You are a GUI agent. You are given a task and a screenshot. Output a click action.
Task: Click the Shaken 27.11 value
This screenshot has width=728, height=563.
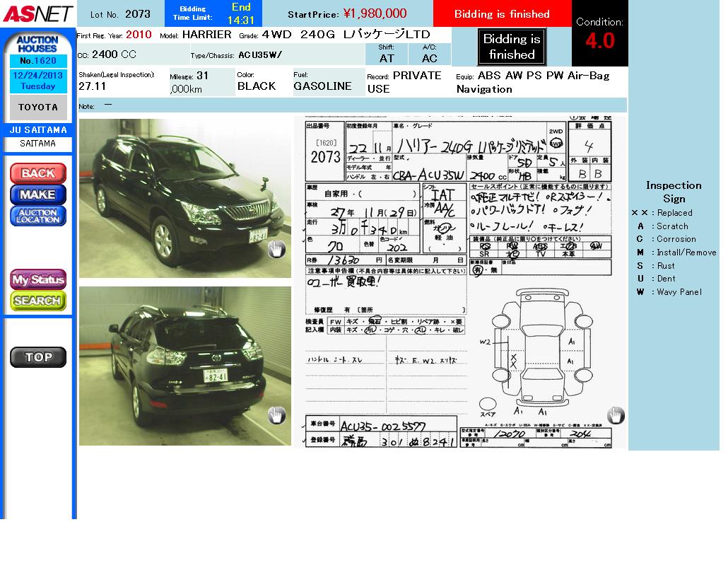[93, 86]
